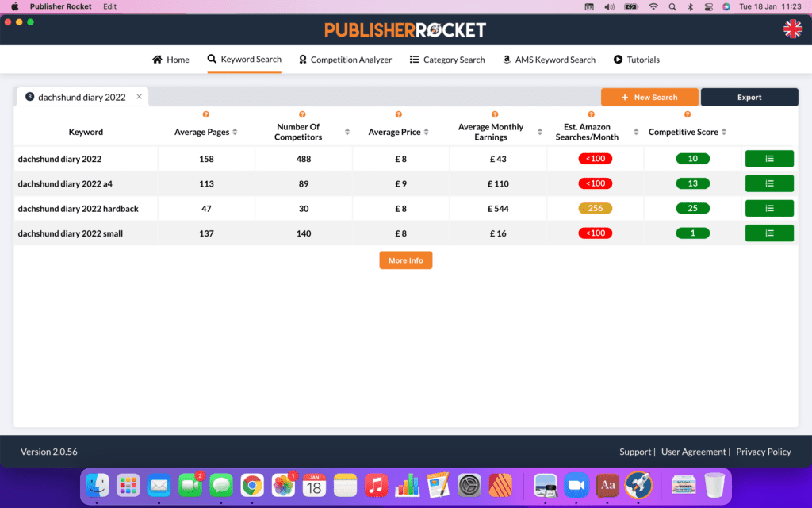Open the Trash in the Dock
Image resolution: width=812 pixels, height=508 pixels.
(x=714, y=486)
